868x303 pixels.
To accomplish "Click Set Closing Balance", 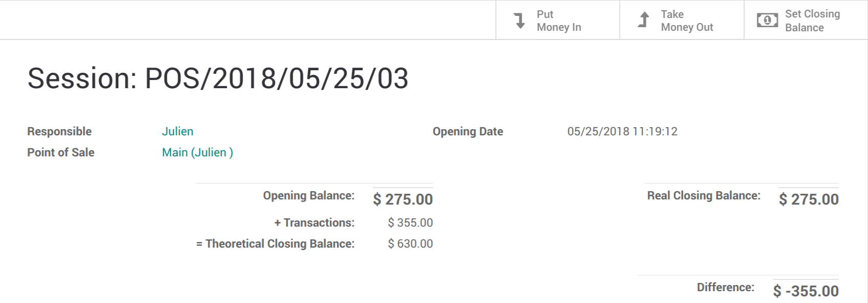I will click(810, 21).
